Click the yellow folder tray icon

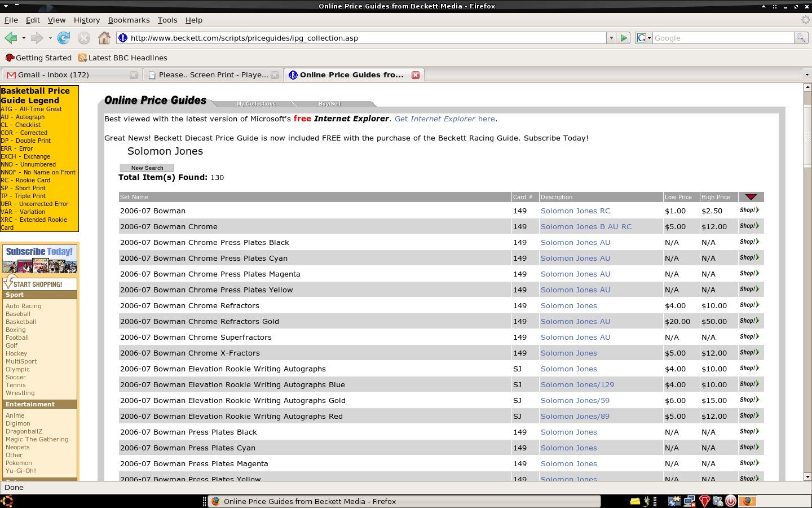(x=635, y=501)
